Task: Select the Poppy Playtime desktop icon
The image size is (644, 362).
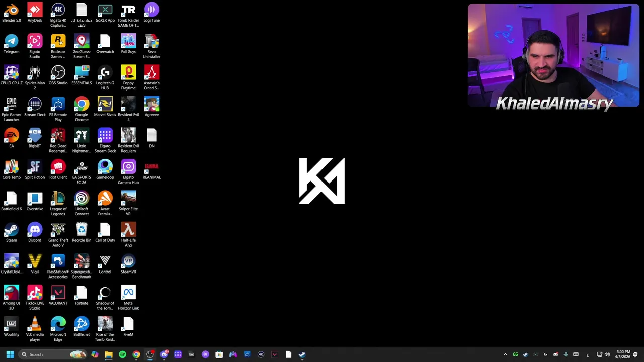Action: pyautogui.click(x=128, y=78)
